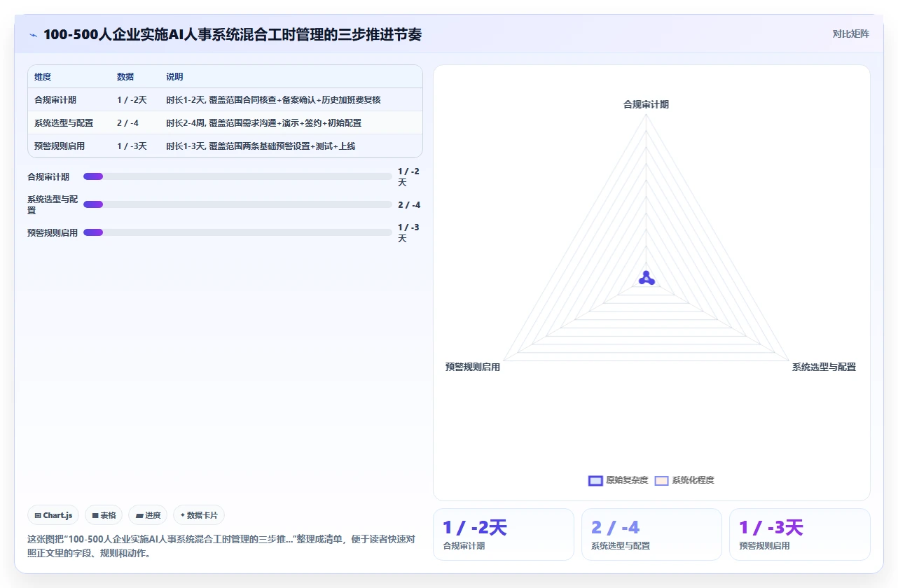898x588 pixels.
Task: Open the 预警规则启用 data card
Action: pos(799,534)
